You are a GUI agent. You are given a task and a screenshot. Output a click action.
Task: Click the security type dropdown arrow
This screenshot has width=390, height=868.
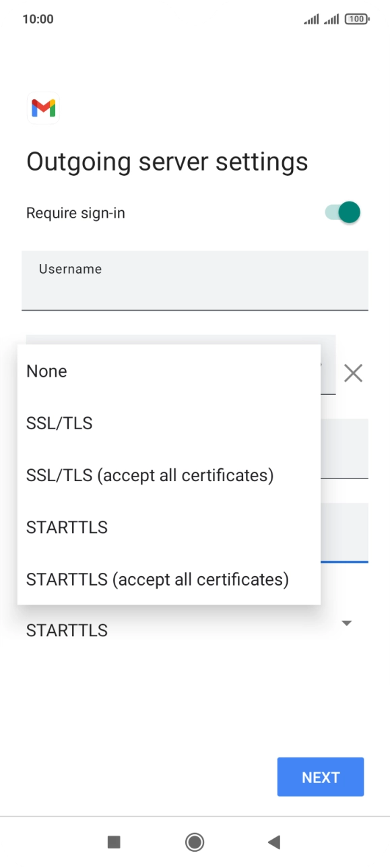(x=347, y=623)
